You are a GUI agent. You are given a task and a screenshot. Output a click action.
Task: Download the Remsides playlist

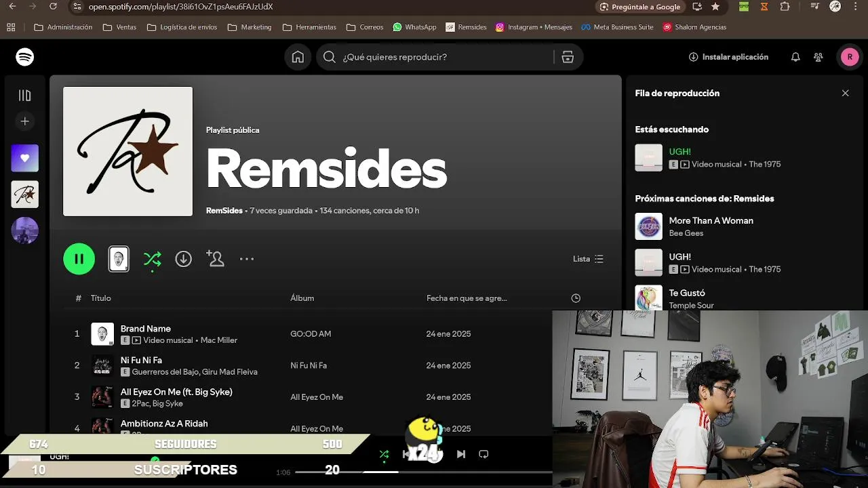183,259
